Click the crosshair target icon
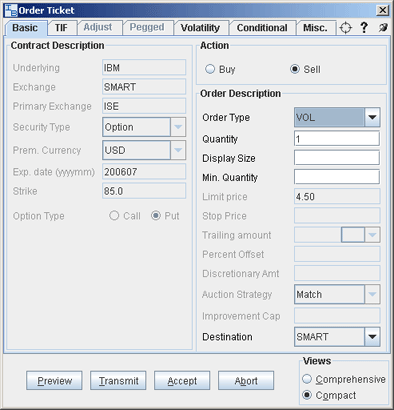This screenshot has width=394, height=410. 345,28
